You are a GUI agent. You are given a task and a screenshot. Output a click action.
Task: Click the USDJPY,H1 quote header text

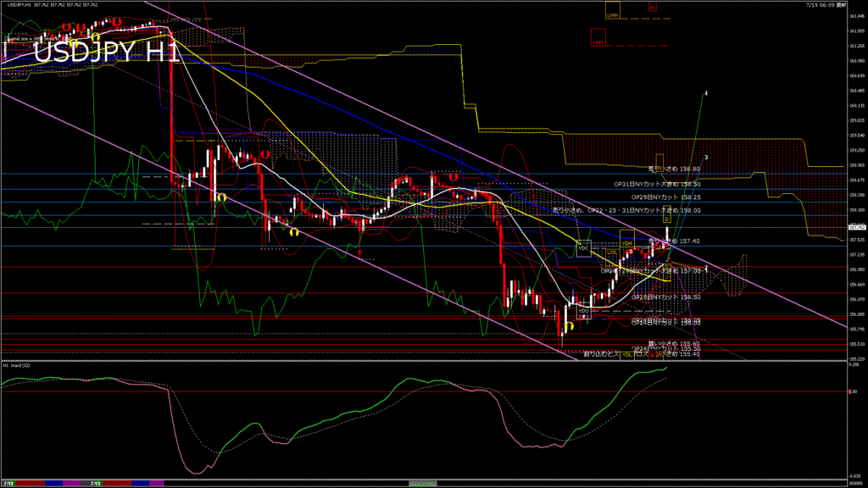(53, 4)
